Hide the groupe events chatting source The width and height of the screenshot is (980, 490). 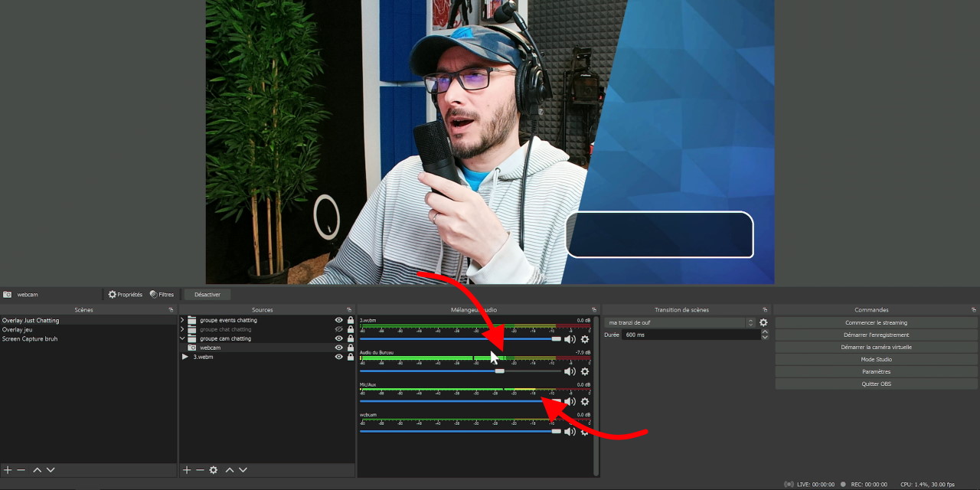tap(339, 320)
